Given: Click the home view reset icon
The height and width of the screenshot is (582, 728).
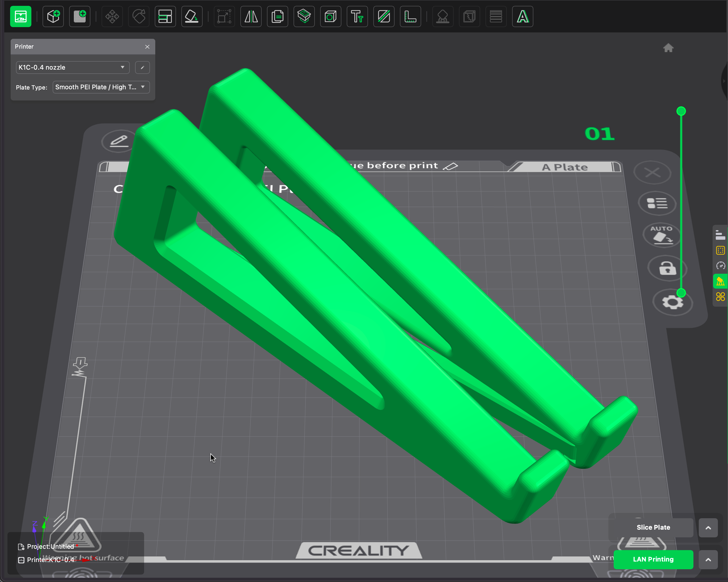Looking at the screenshot, I should click(668, 48).
